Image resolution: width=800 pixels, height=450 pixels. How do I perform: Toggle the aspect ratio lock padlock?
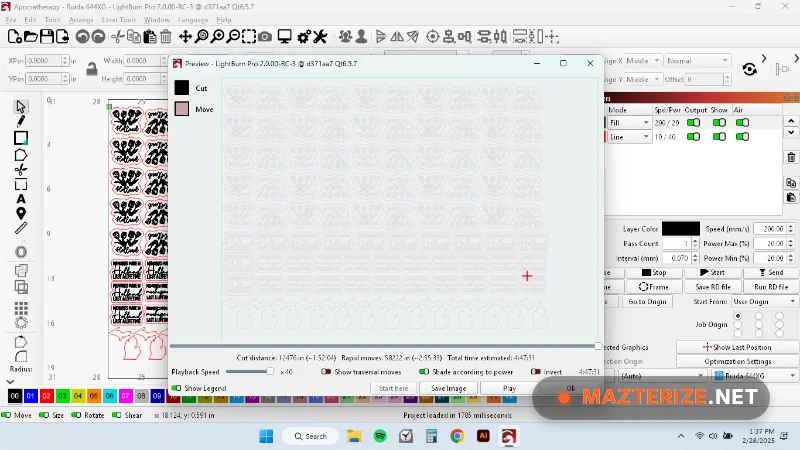pyautogui.click(x=92, y=69)
